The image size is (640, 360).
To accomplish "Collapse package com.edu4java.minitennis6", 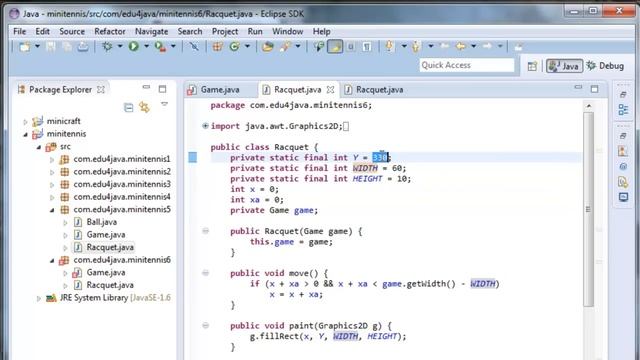I will (52, 260).
